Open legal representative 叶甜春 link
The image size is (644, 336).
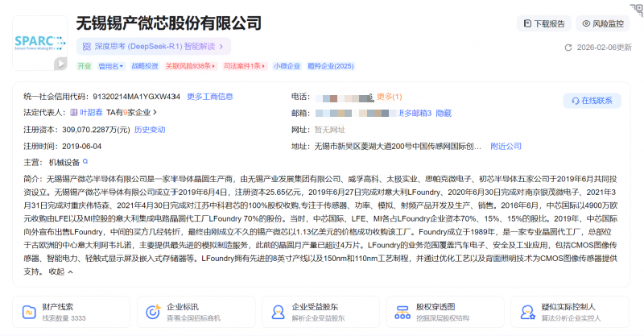[x=91, y=113]
